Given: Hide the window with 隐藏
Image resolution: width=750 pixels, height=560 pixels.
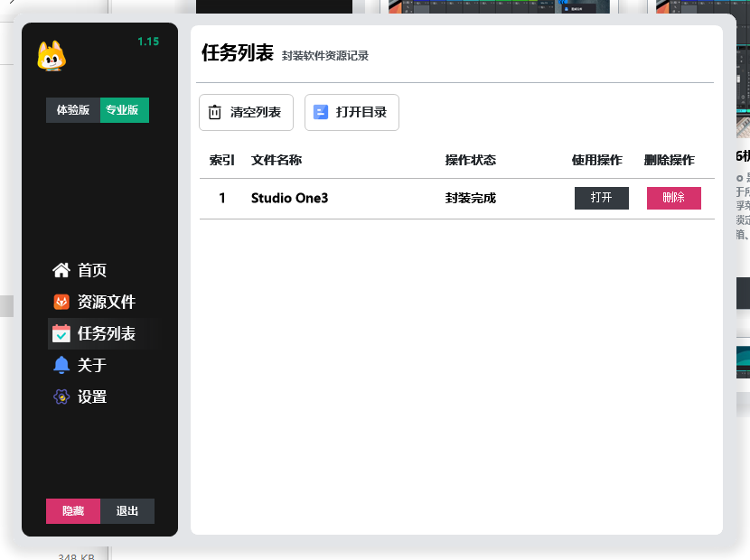Looking at the screenshot, I should [x=72, y=510].
